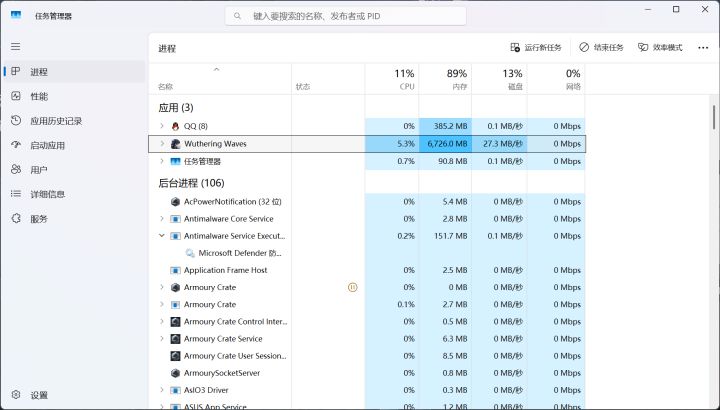Collapse Antimalware Service Executable group
This screenshot has width=720, height=410.
coord(162,236)
